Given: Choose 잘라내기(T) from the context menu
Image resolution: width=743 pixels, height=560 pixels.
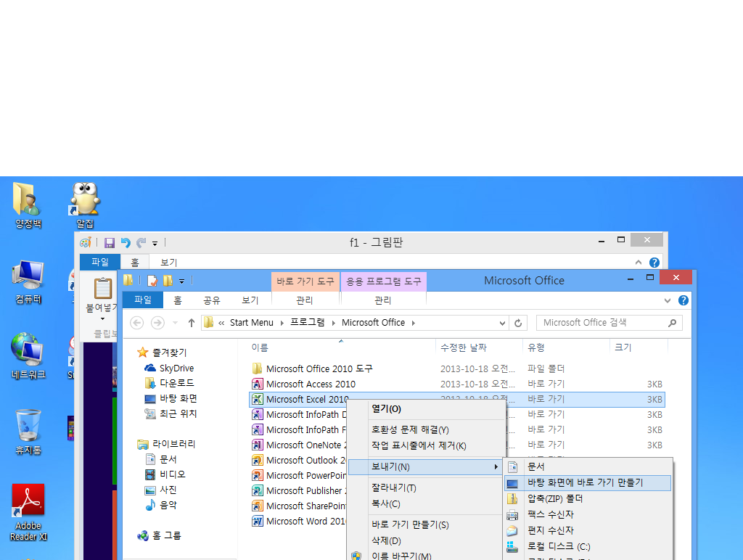Looking at the screenshot, I should (x=394, y=487).
